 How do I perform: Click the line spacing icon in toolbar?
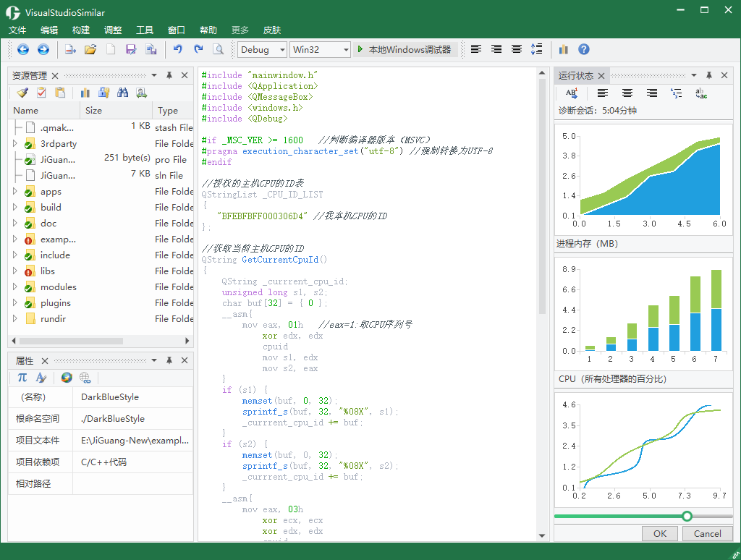pos(536,49)
